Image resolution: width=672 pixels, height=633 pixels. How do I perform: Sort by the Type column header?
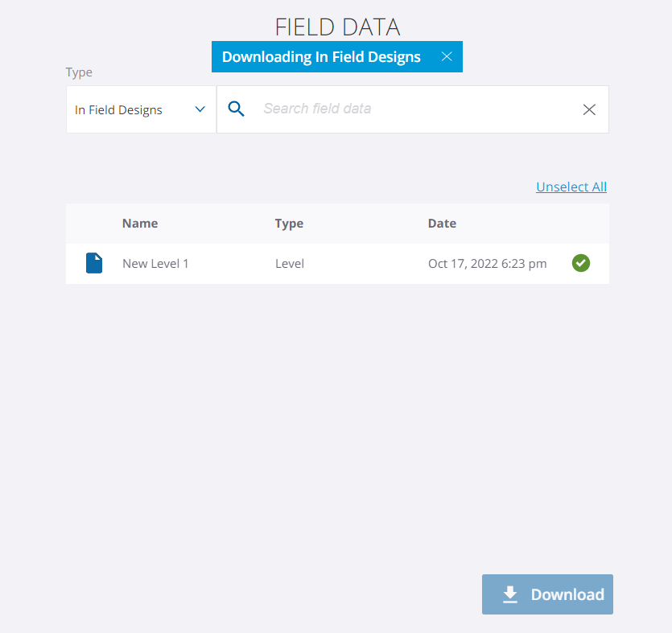pos(289,224)
